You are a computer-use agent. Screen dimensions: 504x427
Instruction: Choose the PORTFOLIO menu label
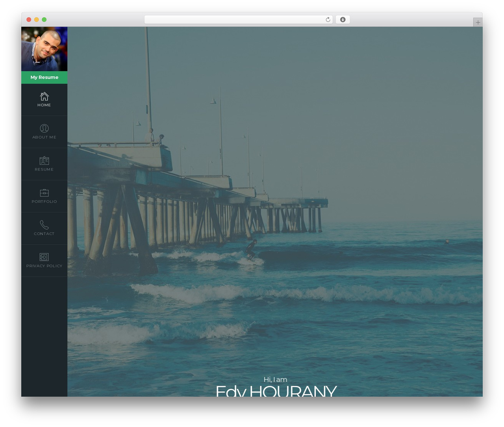tap(44, 202)
